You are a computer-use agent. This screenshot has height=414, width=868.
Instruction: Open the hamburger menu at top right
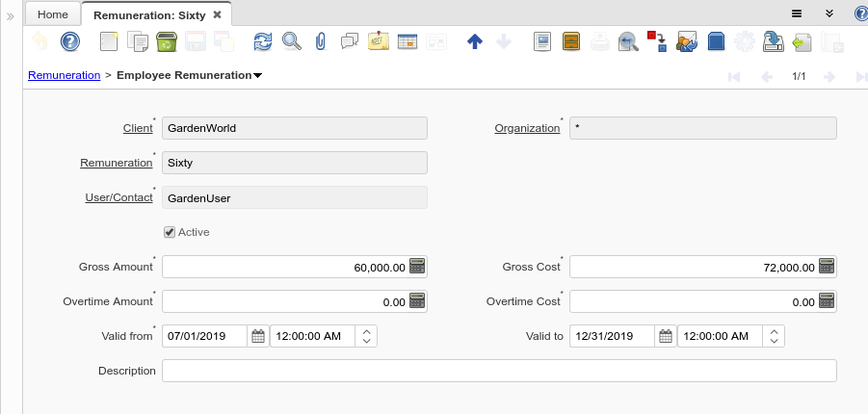[x=797, y=14]
